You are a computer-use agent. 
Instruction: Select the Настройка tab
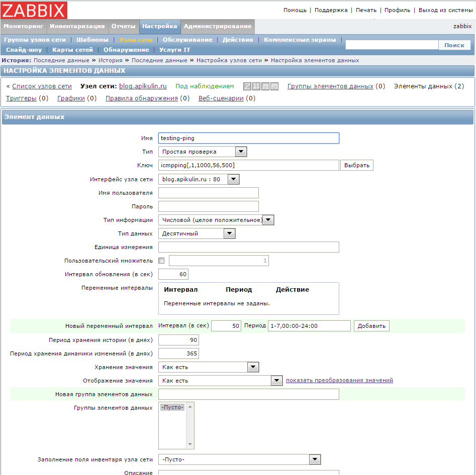point(160,27)
